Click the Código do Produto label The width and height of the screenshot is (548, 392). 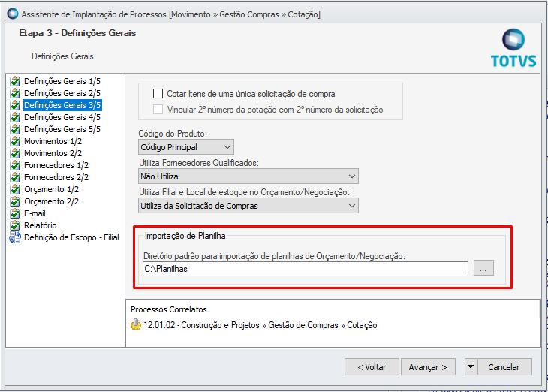point(173,134)
